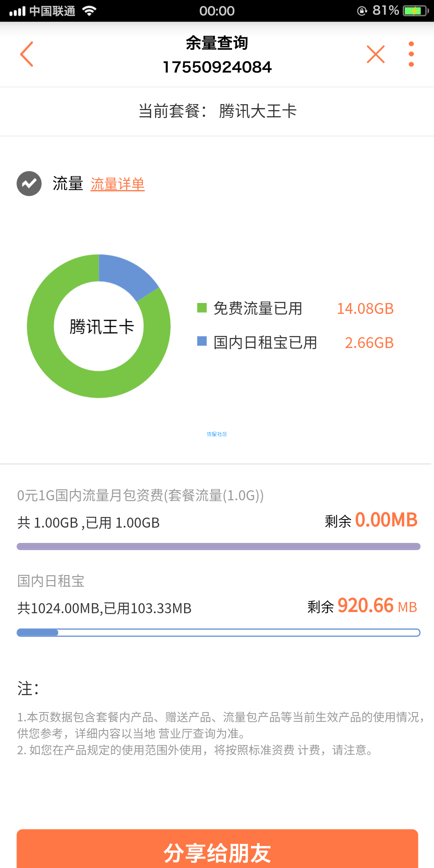Image resolution: width=434 pixels, height=868 pixels.
Task: Click the blue 国内日租宝 progress bar
Action: click(x=218, y=633)
